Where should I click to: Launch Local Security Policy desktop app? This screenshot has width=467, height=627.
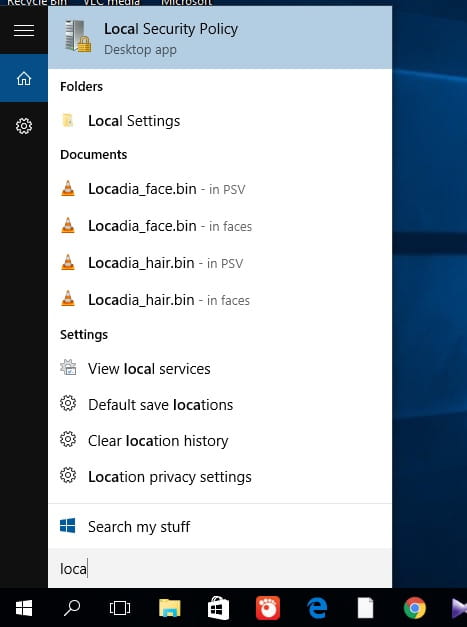click(x=220, y=38)
